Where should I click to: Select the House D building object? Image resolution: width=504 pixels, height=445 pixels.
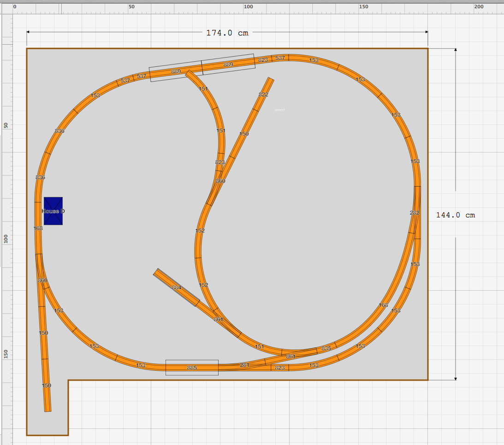coord(53,212)
